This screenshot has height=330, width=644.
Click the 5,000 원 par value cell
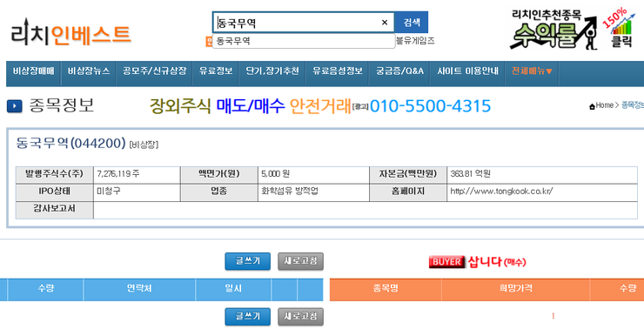(x=275, y=174)
